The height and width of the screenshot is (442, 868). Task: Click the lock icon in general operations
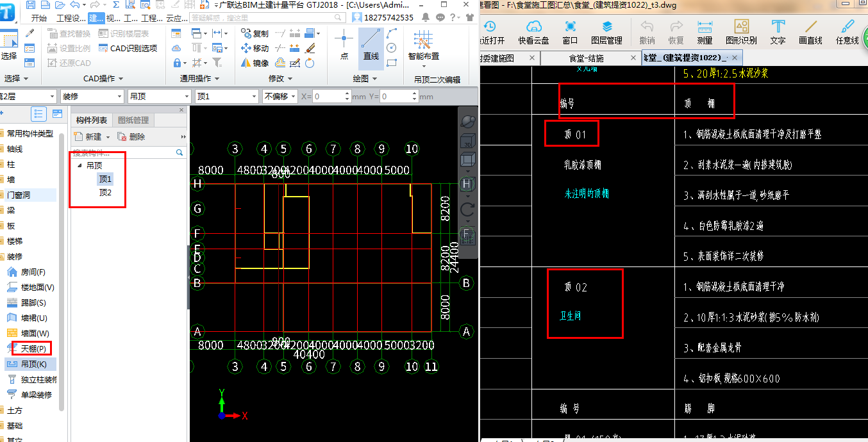pyautogui.click(x=176, y=63)
